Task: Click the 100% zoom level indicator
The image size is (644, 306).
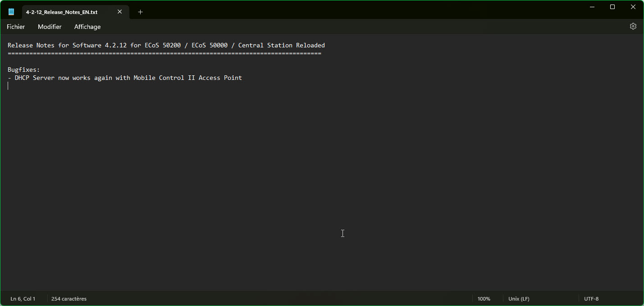Action: [484, 299]
